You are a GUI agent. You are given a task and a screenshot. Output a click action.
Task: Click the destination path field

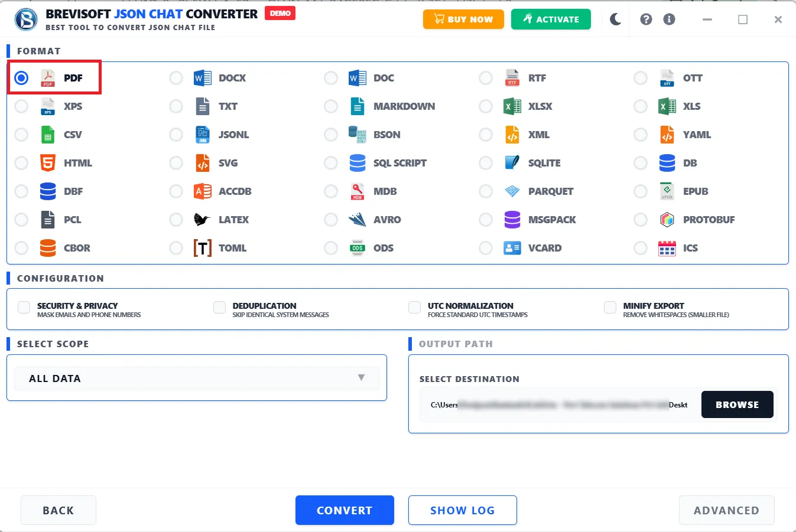click(x=559, y=404)
